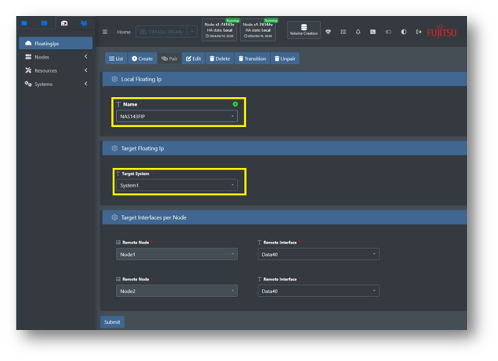The image size is (498, 361).
Task: Open the Nodes sidebar menu
Action: coord(56,57)
